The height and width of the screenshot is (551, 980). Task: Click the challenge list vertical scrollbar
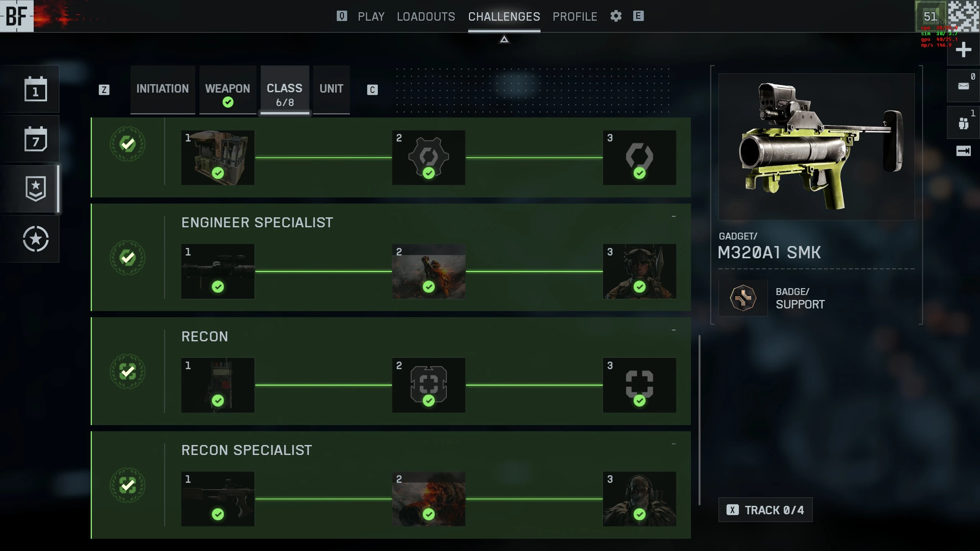coord(699,420)
